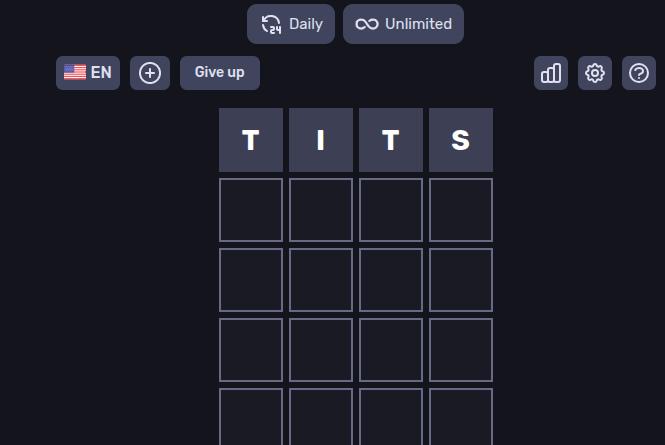Click the plus circle icon button
Viewport: 665px width, 445px height.
(150, 73)
